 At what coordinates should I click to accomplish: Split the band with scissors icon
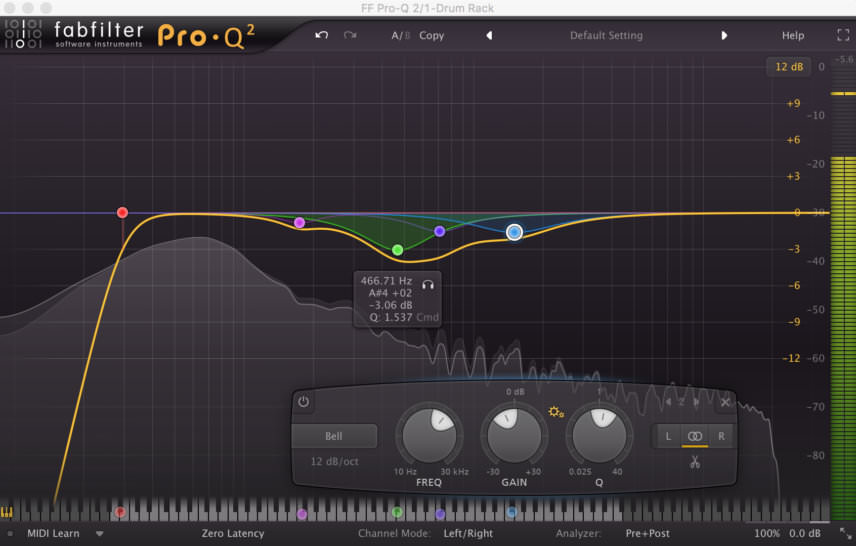tap(694, 462)
